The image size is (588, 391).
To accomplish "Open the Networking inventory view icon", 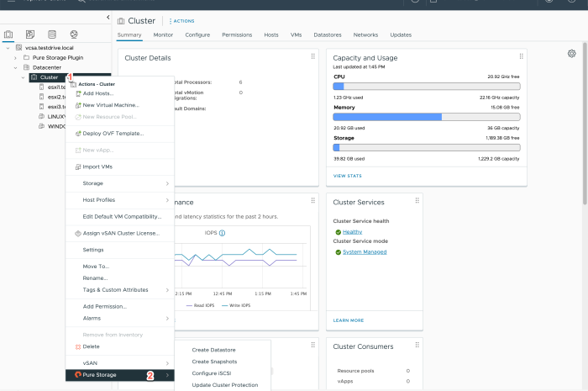I will point(74,34).
